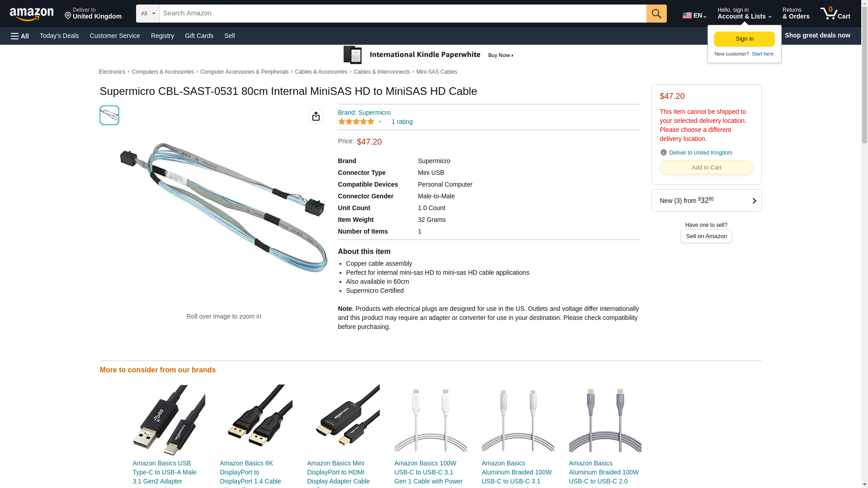868x488 pixels.
Task: Expand New (3) from $32.95 offers
Action: [706, 201]
